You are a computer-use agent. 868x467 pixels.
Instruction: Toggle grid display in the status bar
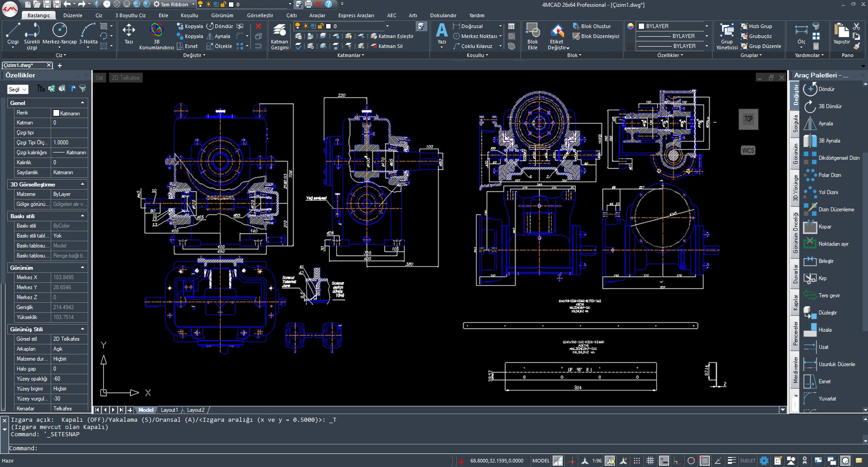(x=650, y=461)
